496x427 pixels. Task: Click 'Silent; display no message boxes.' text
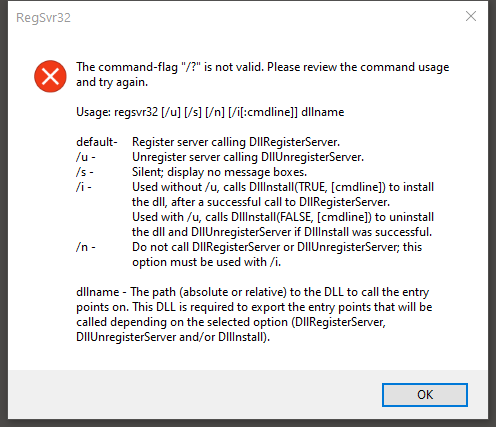pos(219,172)
